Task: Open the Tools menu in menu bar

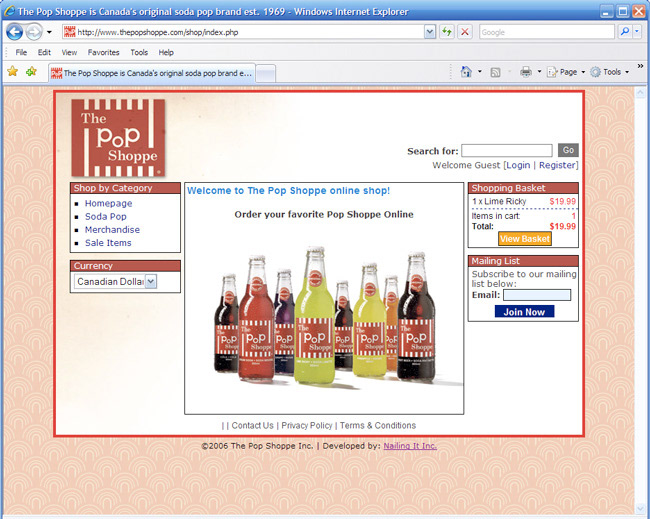Action: click(139, 52)
